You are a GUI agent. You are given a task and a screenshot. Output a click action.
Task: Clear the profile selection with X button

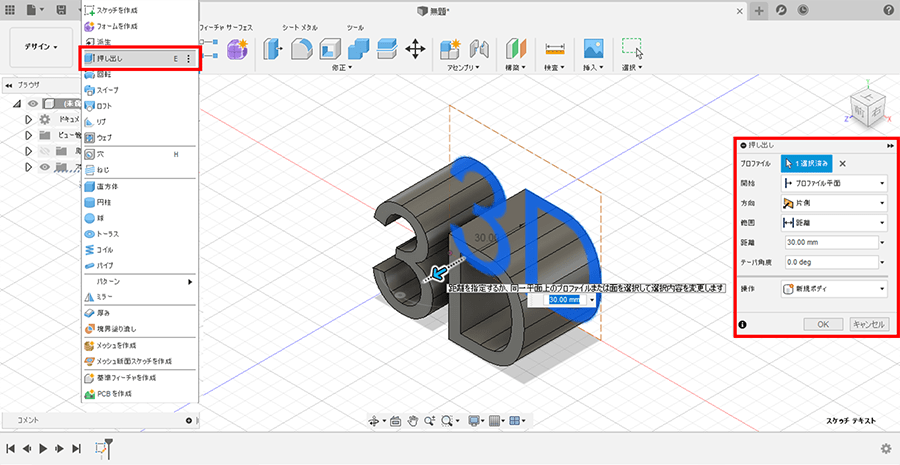coord(842,163)
